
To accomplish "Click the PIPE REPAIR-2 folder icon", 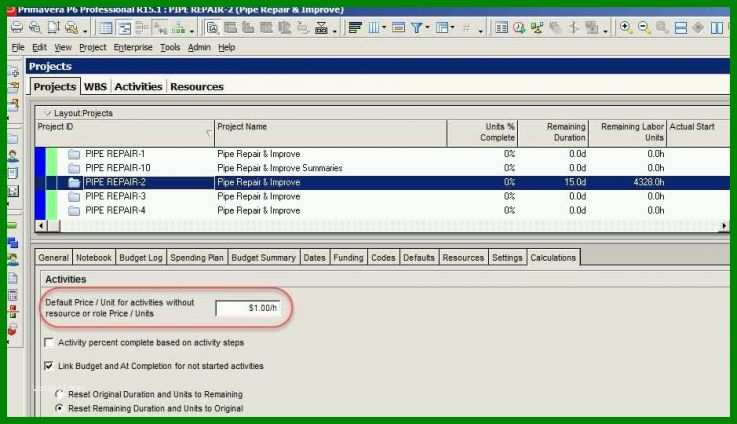I will (x=74, y=182).
